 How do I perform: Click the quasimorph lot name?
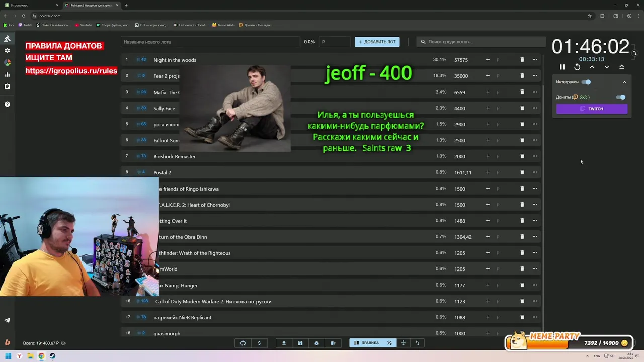(167, 333)
